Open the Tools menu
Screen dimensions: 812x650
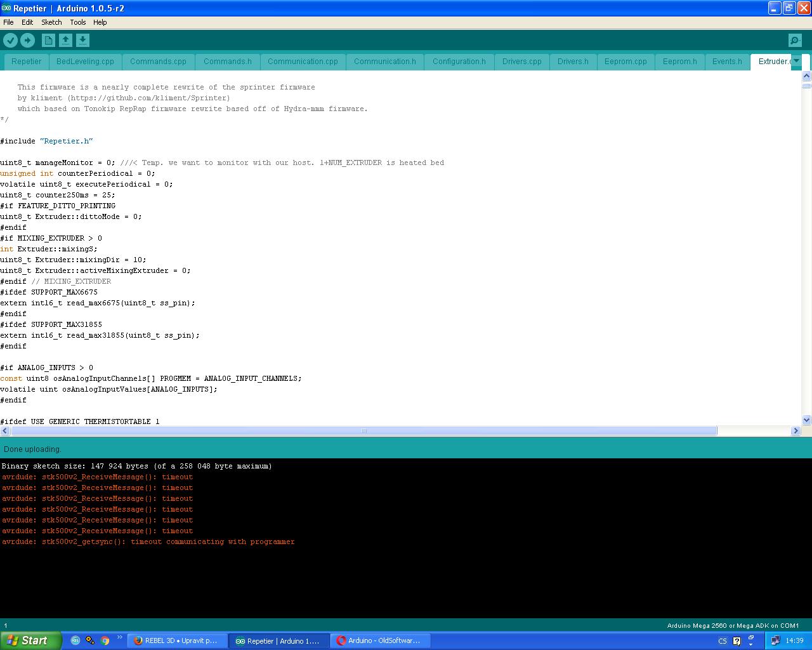point(77,22)
